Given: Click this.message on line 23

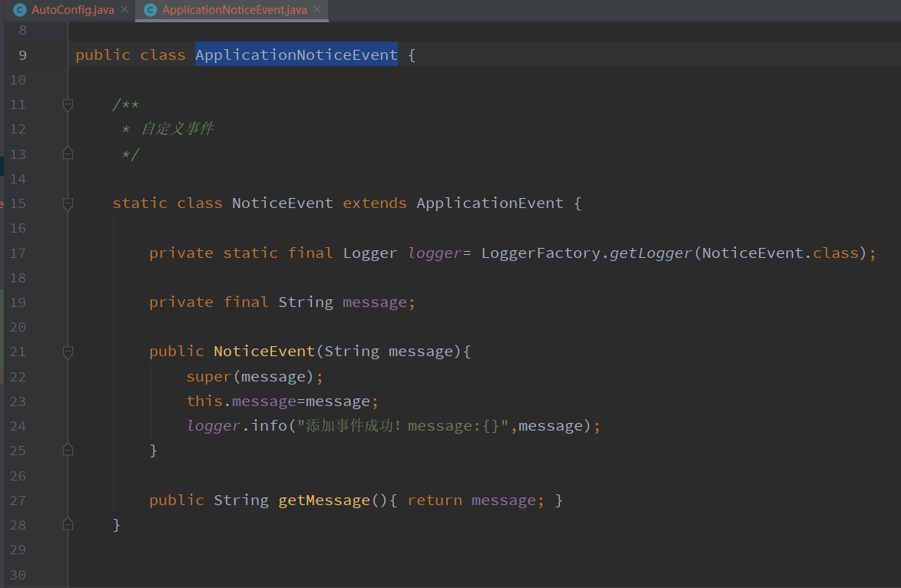Looking at the screenshot, I should click(x=240, y=401).
